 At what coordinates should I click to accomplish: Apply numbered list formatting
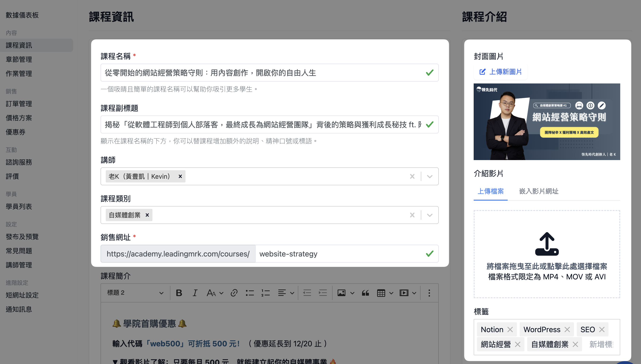click(x=266, y=293)
